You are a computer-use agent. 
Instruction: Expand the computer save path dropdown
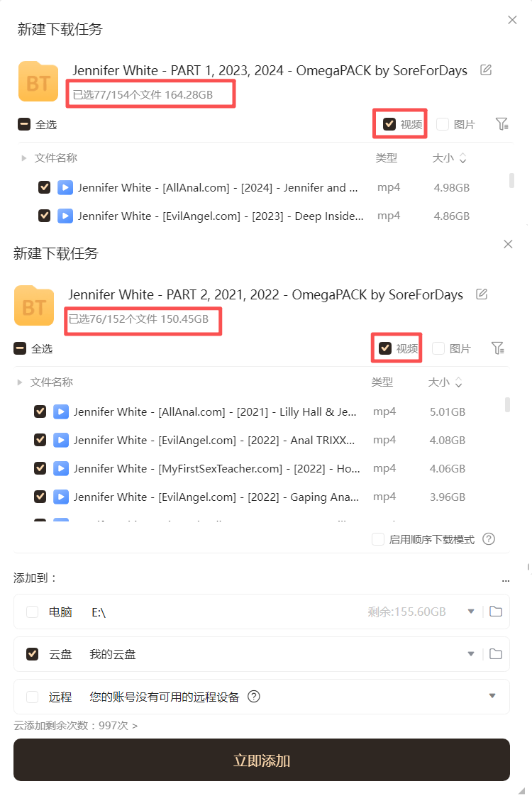click(x=471, y=612)
